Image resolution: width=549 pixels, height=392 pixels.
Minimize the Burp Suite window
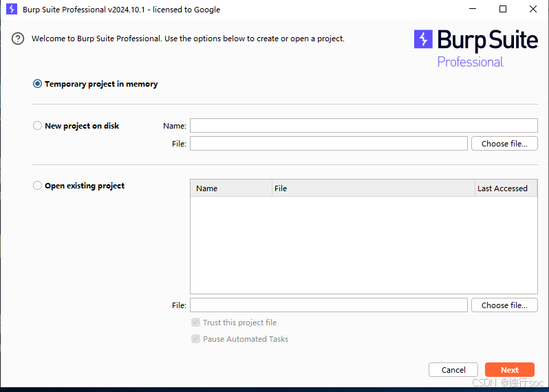click(473, 9)
